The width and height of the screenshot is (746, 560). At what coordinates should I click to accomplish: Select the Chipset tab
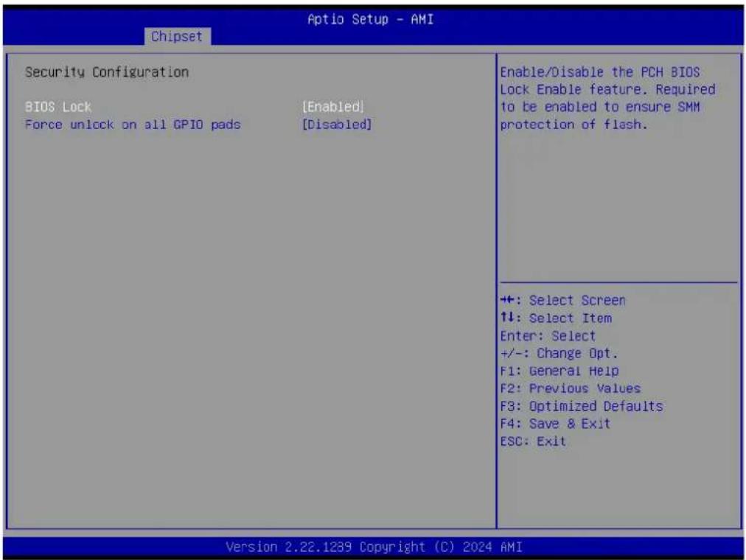[177, 37]
